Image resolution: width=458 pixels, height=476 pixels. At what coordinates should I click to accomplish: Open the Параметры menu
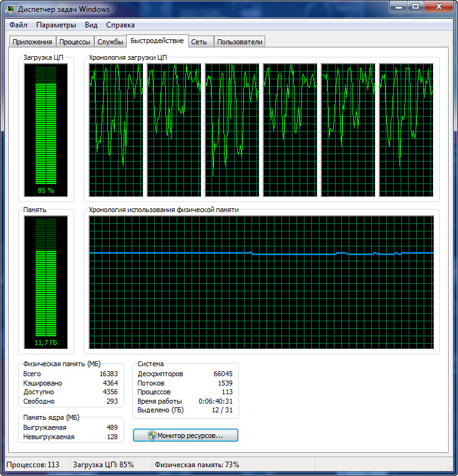pos(56,25)
